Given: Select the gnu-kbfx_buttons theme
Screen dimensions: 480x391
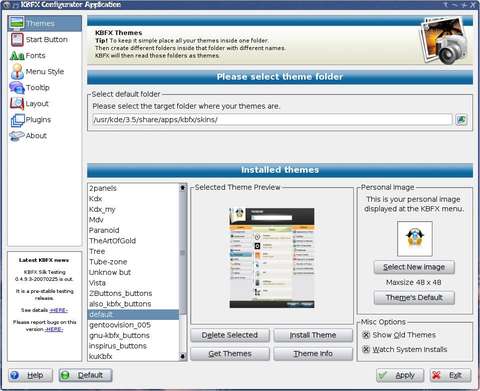Looking at the screenshot, I should (x=133, y=335).
